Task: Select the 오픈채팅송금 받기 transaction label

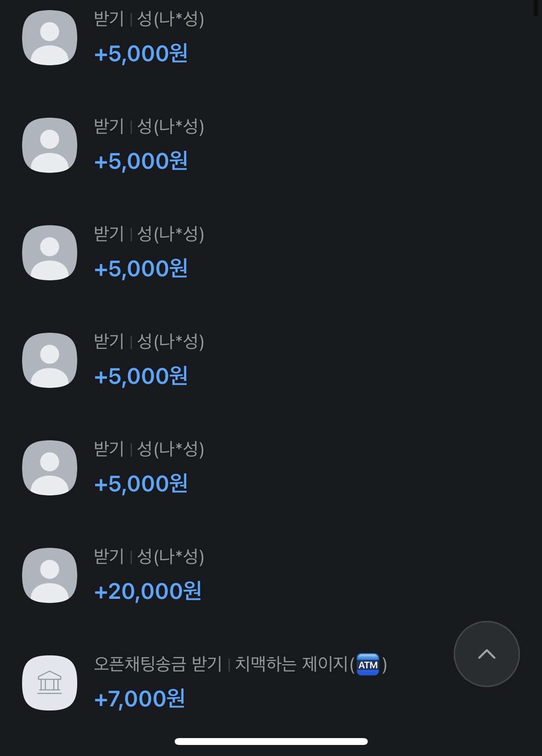Action: click(x=158, y=664)
